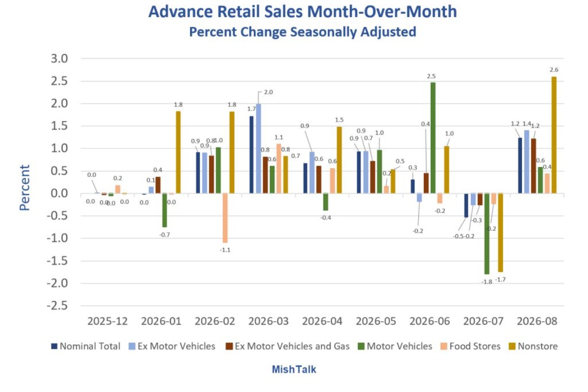The height and width of the screenshot is (392, 588).
Task: Click the -1.1 data label under 2026-02
Action: 225,250
